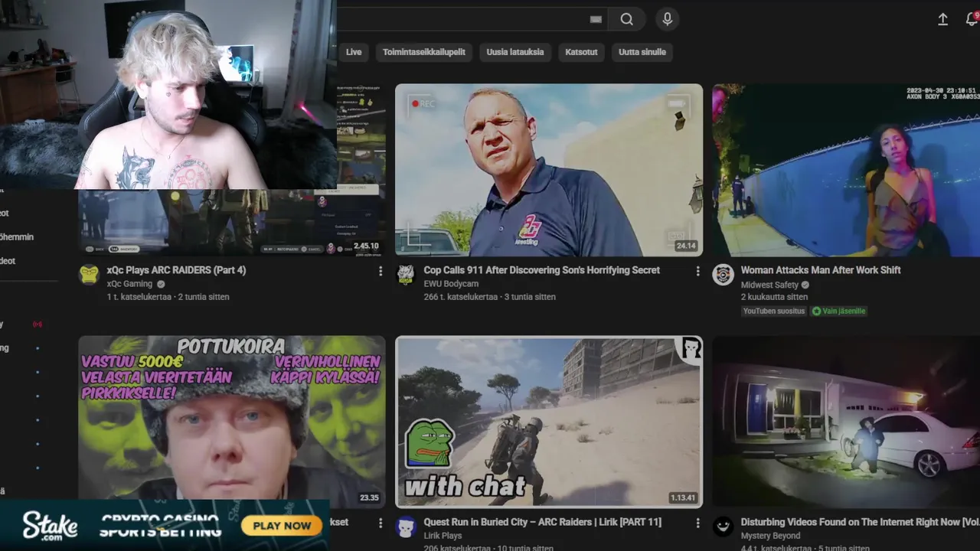This screenshot has height=551, width=980.
Task: Click the Stake PLAY NOW button
Action: coord(282,526)
